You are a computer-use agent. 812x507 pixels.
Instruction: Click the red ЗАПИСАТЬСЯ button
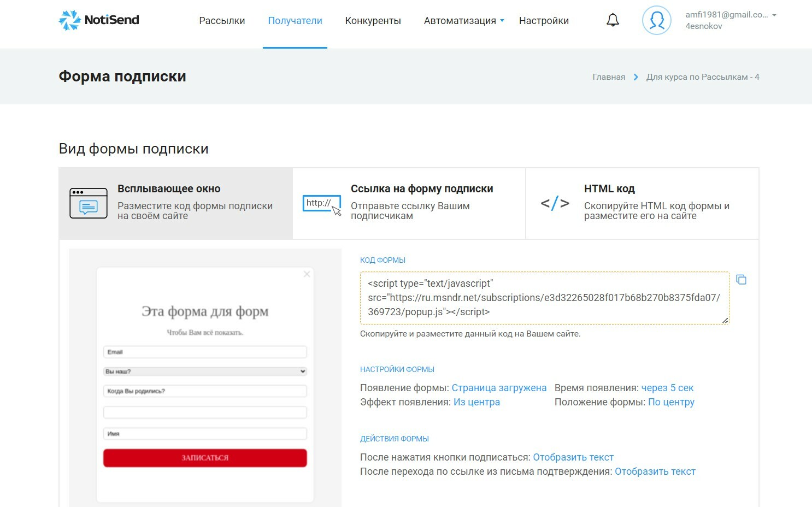(205, 458)
